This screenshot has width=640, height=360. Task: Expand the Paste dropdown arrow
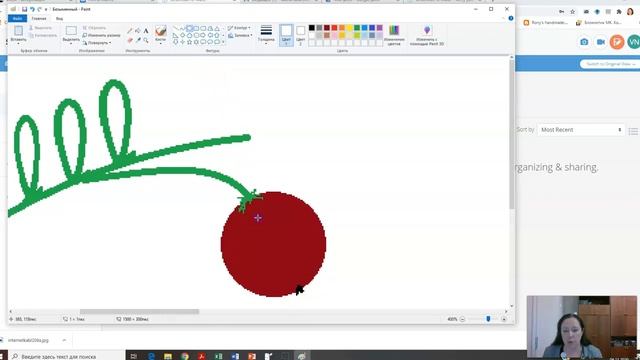click(x=18, y=43)
